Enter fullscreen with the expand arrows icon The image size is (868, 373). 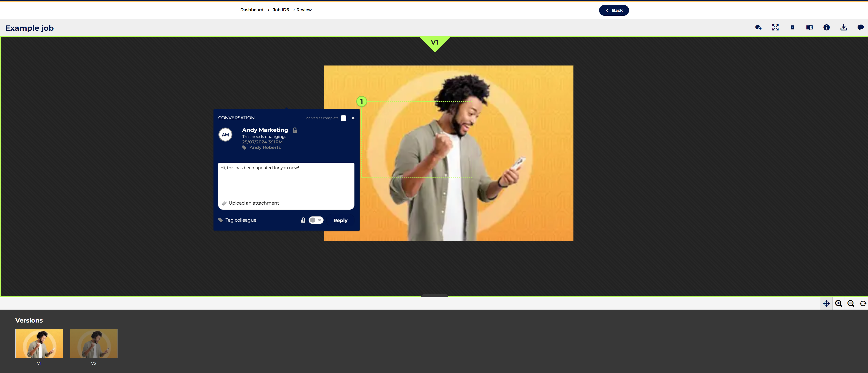pos(775,28)
